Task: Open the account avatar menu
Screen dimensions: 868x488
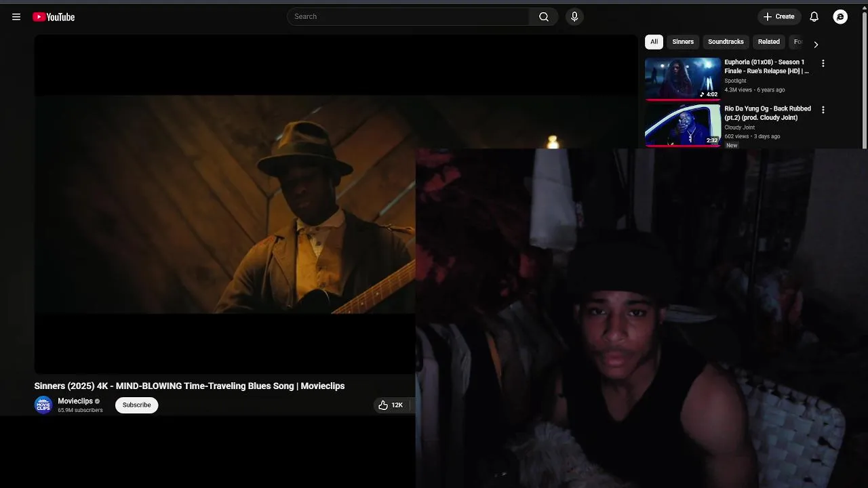Action: coord(840,17)
